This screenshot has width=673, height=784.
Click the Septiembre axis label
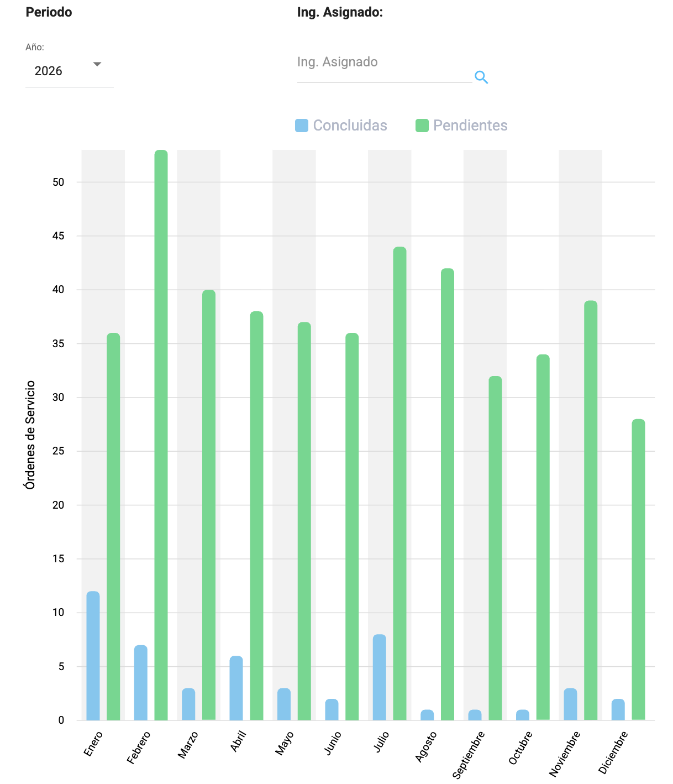coord(469,755)
